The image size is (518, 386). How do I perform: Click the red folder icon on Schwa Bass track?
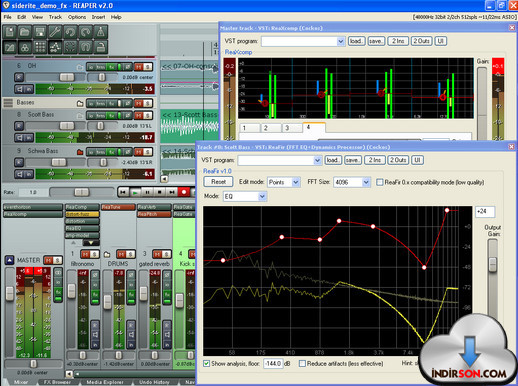click(x=80, y=152)
